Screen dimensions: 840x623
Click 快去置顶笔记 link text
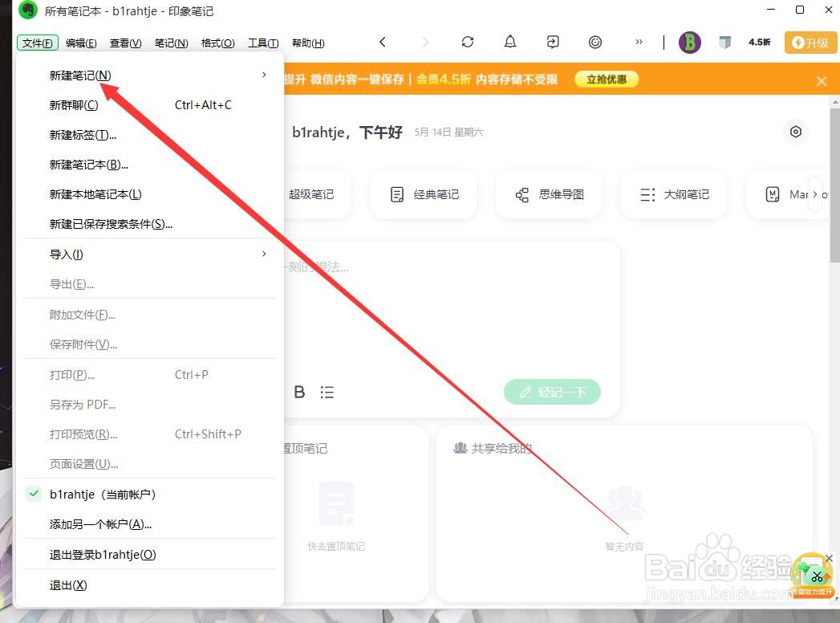pos(336,547)
